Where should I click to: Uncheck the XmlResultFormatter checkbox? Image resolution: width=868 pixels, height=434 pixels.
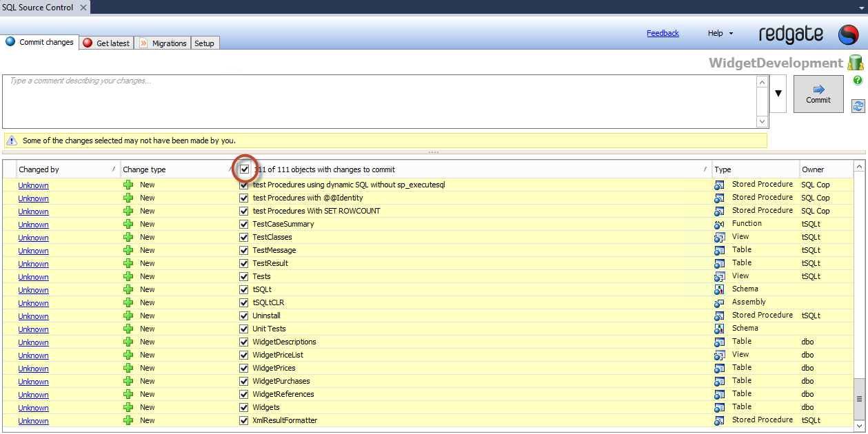[243, 420]
